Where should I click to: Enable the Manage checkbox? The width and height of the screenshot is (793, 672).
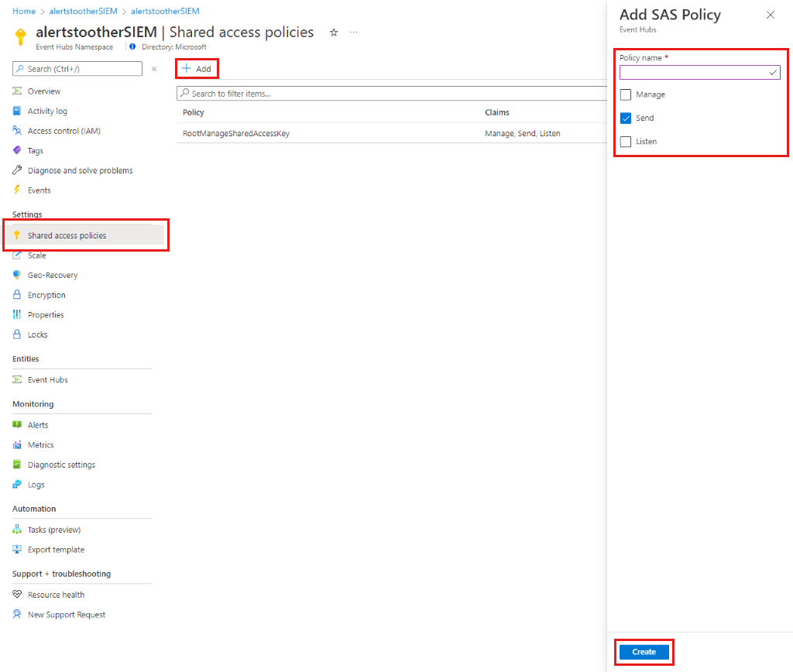click(626, 94)
